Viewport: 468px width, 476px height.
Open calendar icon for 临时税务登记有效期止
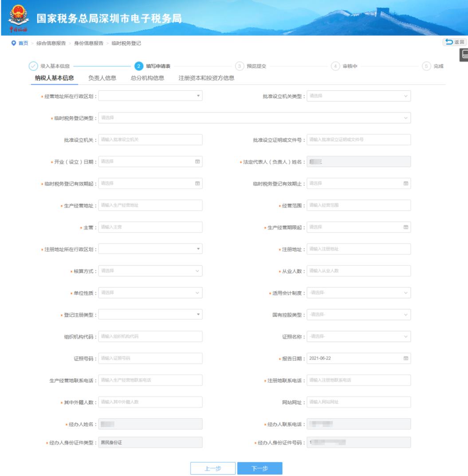point(405,183)
